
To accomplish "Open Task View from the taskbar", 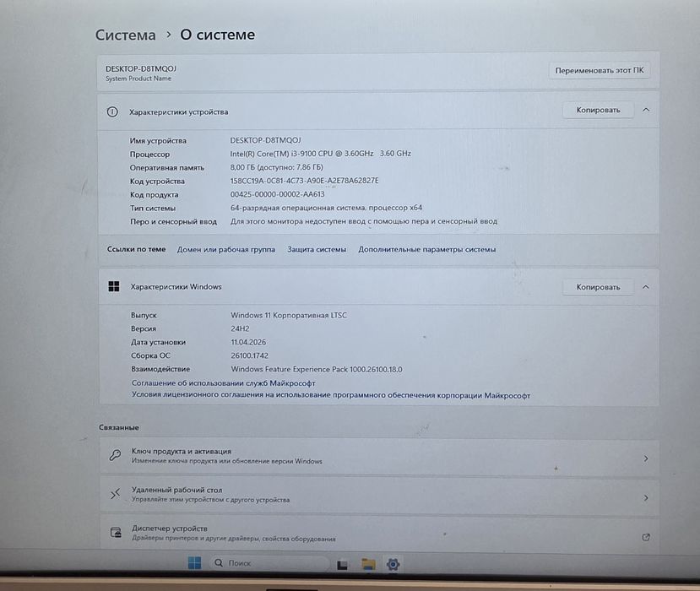I will click(x=342, y=565).
